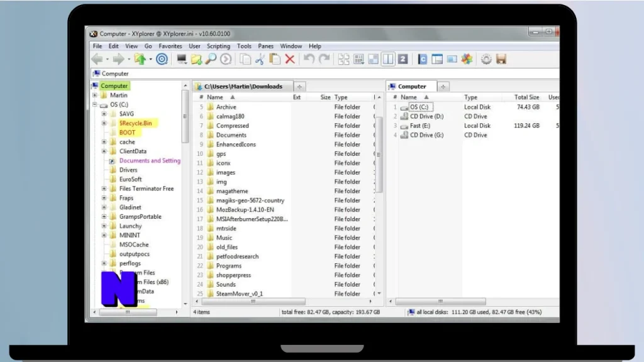This screenshot has height=362, width=644.
Task: Click the Back navigation arrow
Action: (97, 59)
